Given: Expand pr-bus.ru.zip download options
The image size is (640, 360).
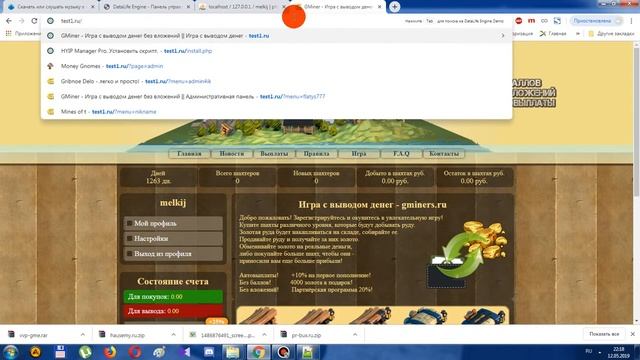Looking at the screenshot, I should tap(355, 334).
